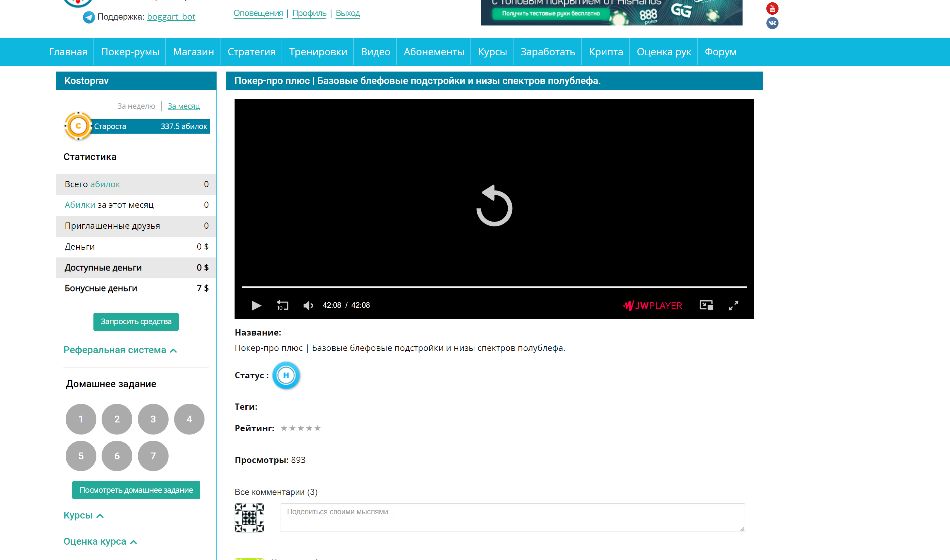Open абилок link in Всего row
Viewport: 950px width, 560px height.
point(105,185)
